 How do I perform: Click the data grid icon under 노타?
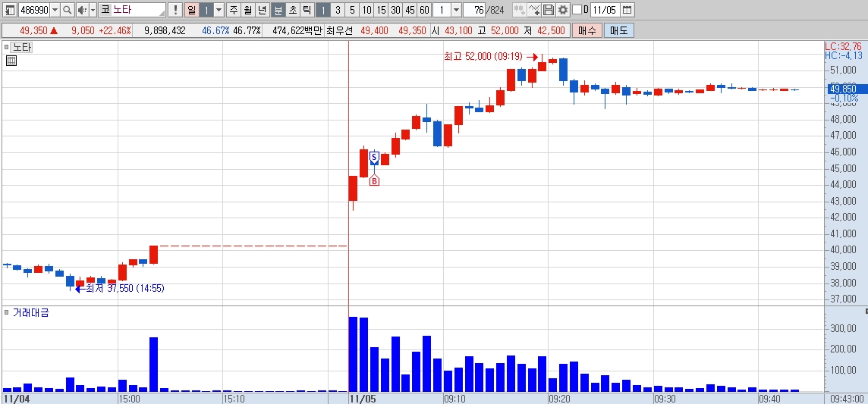tap(11, 61)
